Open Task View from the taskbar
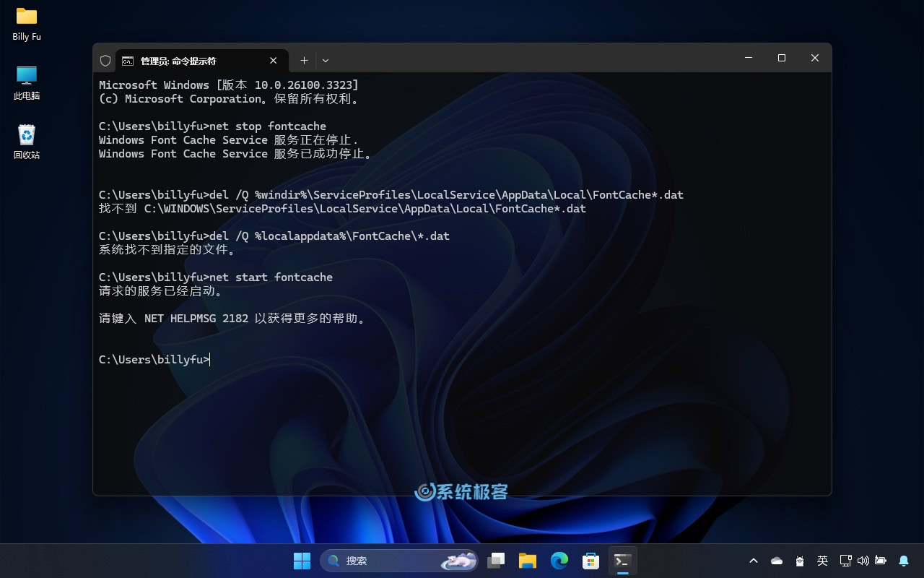924x578 pixels. point(496,561)
